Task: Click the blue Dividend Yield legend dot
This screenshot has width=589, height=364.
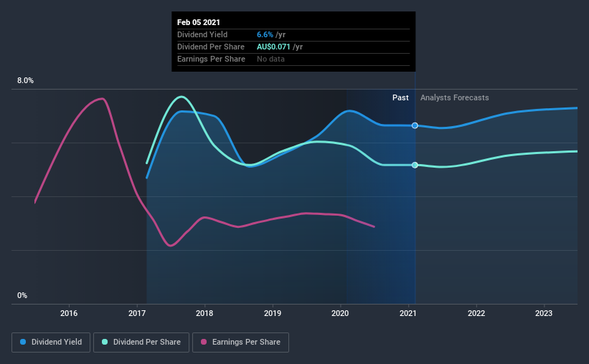Action: (23, 342)
